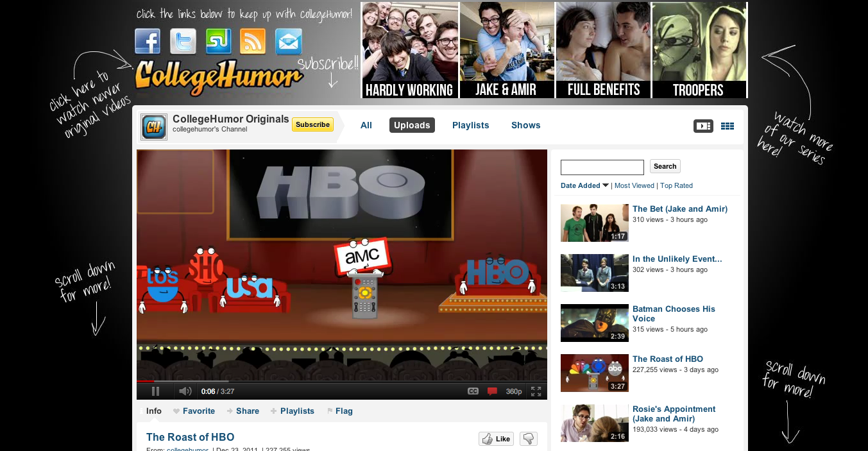868x451 pixels.
Task: Click the channel search input field
Action: (602, 167)
